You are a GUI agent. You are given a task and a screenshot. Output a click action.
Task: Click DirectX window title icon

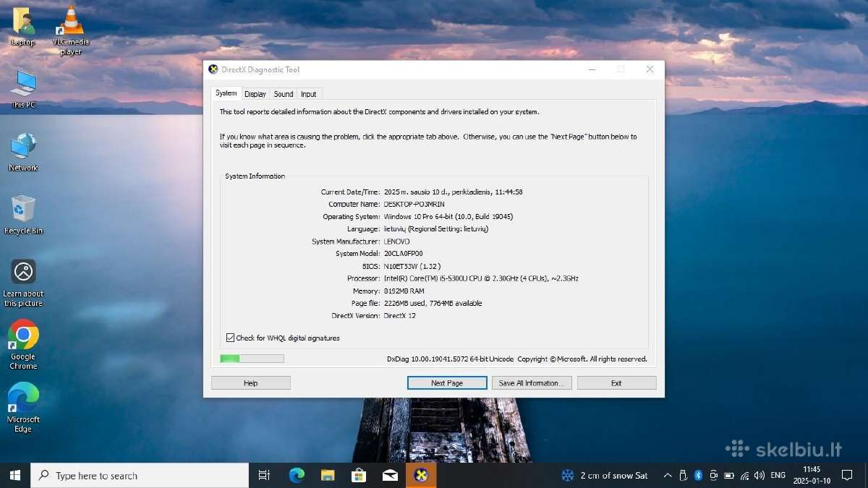point(213,69)
